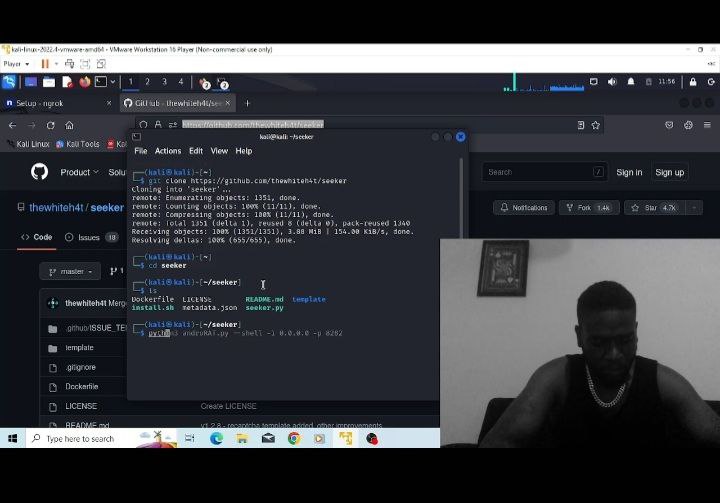Click Sign in on GitHub
This screenshot has width=720, height=503.
(x=629, y=172)
